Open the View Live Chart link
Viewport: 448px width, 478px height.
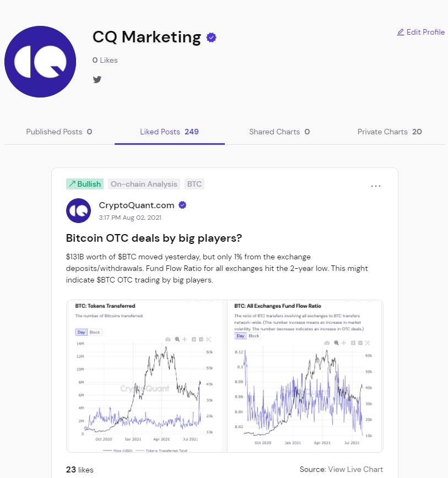355,469
